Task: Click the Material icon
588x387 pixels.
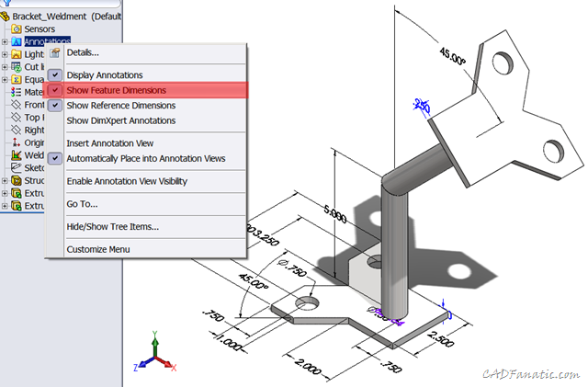Action: coord(17,92)
